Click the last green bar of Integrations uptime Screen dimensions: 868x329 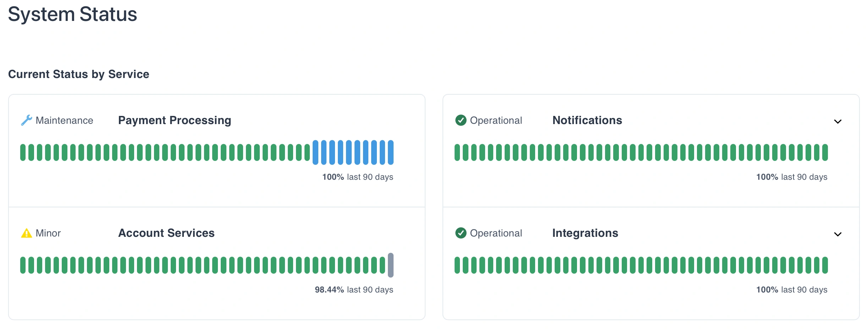(825, 265)
